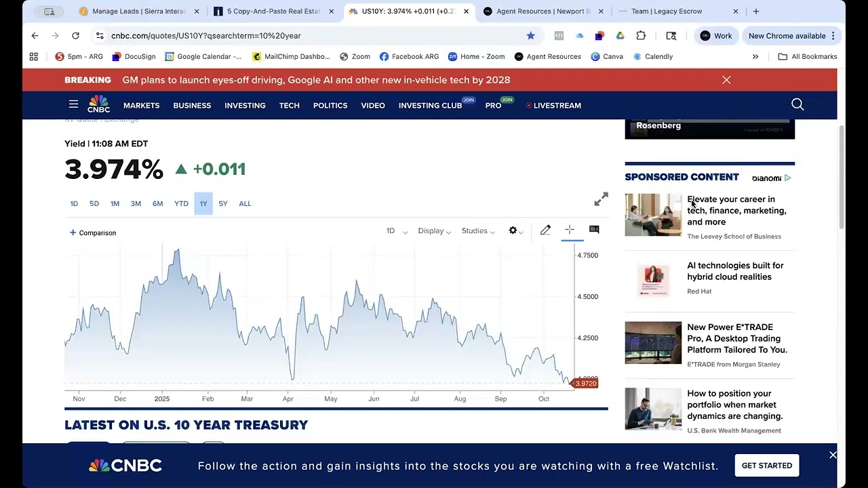
Task: Open the chart annotation comment icon
Action: (x=594, y=230)
